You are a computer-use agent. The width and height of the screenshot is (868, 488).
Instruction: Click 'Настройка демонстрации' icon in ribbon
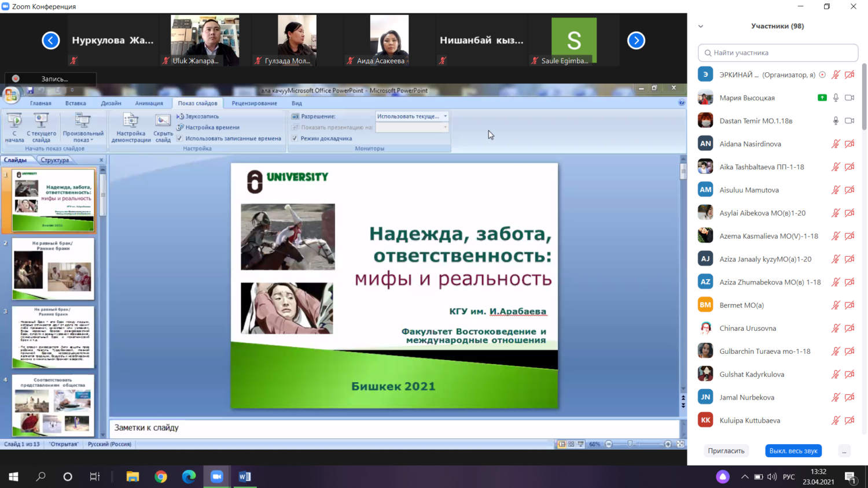(x=131, y=121)
